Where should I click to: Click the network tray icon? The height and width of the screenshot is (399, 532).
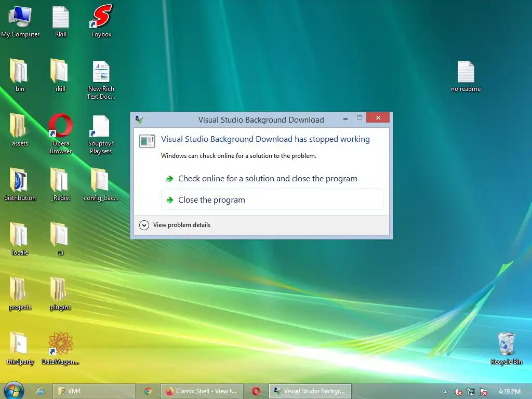(471, 392)
